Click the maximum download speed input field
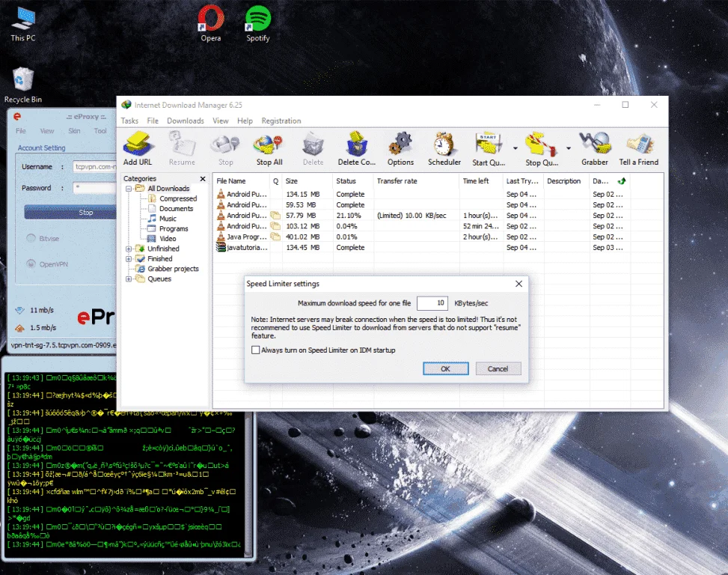Viewport: 728px width, 575px height. click(432, 303)
